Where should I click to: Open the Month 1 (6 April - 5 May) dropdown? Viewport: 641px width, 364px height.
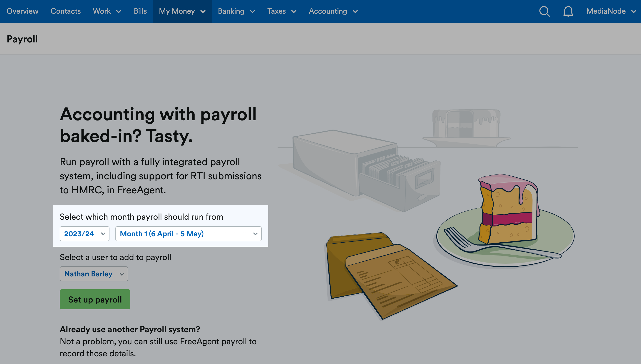click(x=188, y=234)
